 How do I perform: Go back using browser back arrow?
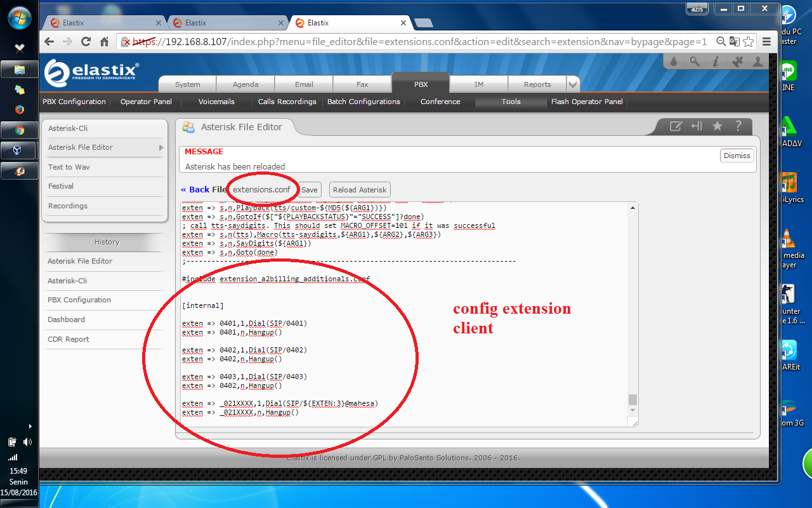pos(49,42)
